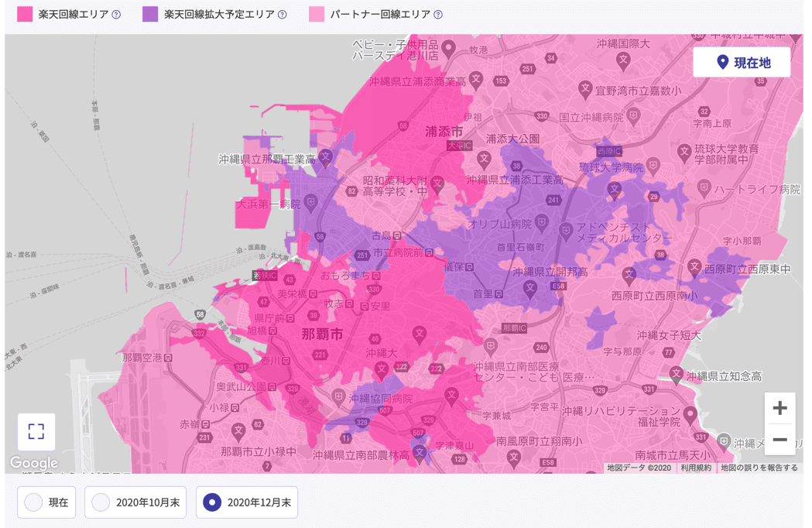Click the オリブ山病院 hospital marker

542,223
